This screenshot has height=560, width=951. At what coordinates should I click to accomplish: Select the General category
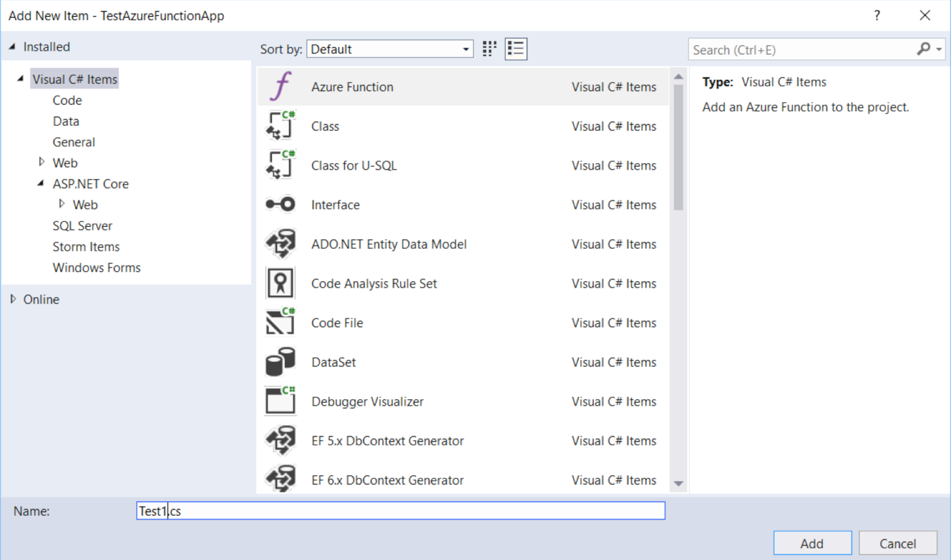pos(74,142)
